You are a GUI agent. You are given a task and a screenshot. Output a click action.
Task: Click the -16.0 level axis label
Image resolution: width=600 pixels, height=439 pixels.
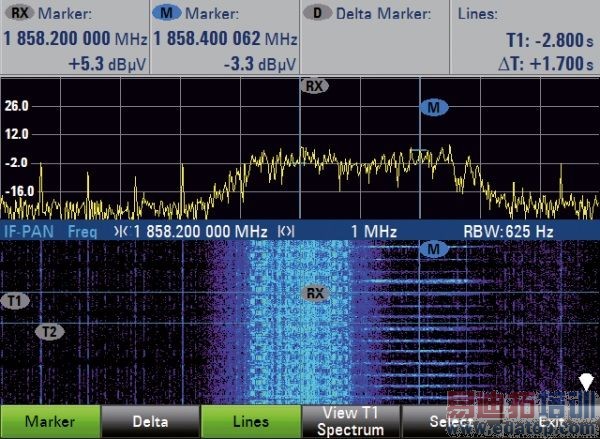click(x=17, y=191)
